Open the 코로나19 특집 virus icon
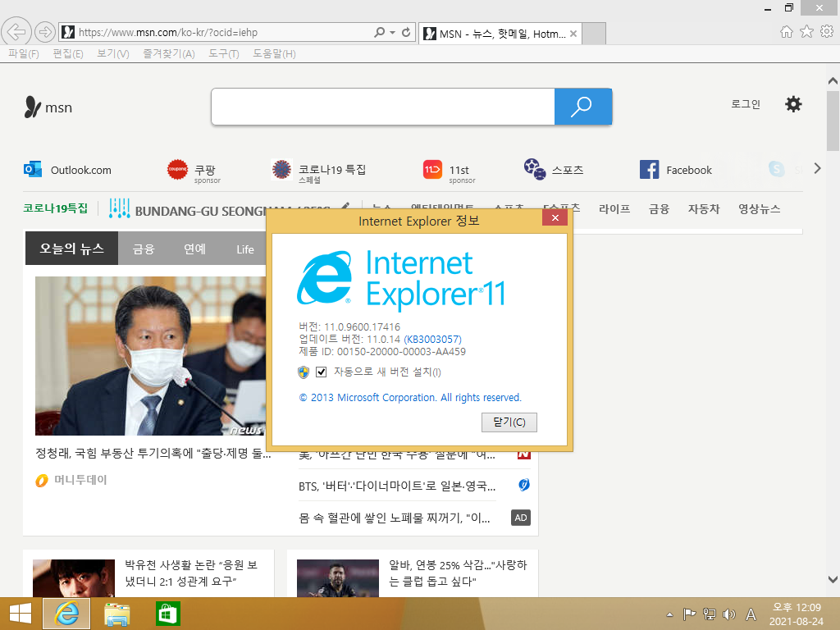Viewport: 840px width, 630px height. 281,169
